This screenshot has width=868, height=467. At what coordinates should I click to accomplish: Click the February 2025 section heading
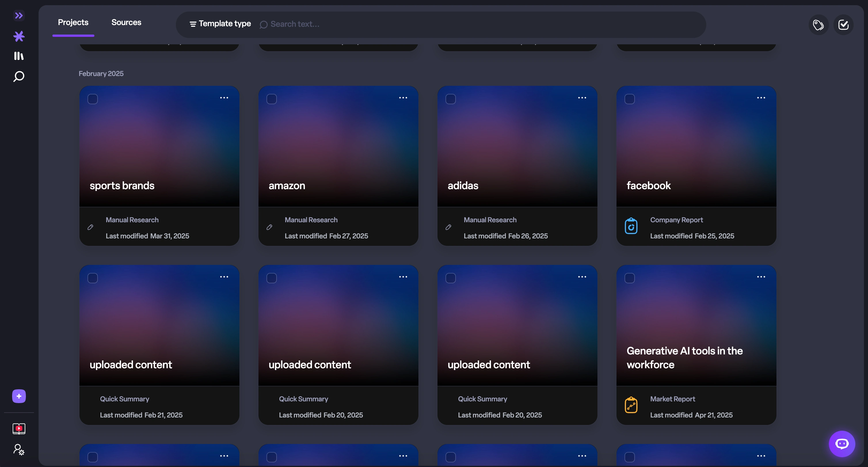tap(101, 73)
